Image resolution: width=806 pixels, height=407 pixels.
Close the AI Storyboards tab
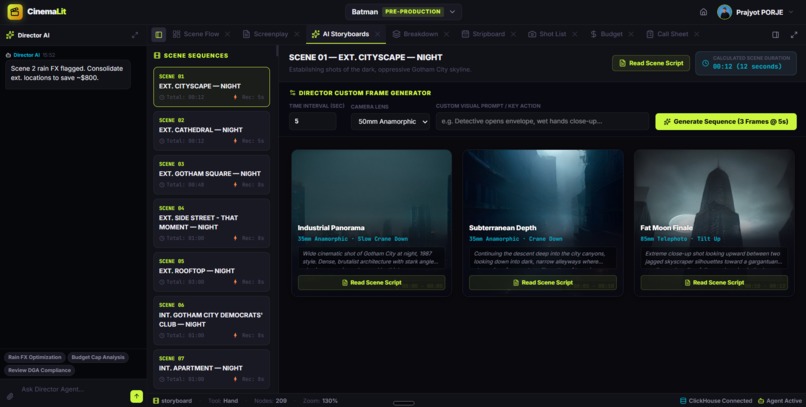(x=377, y=34)
